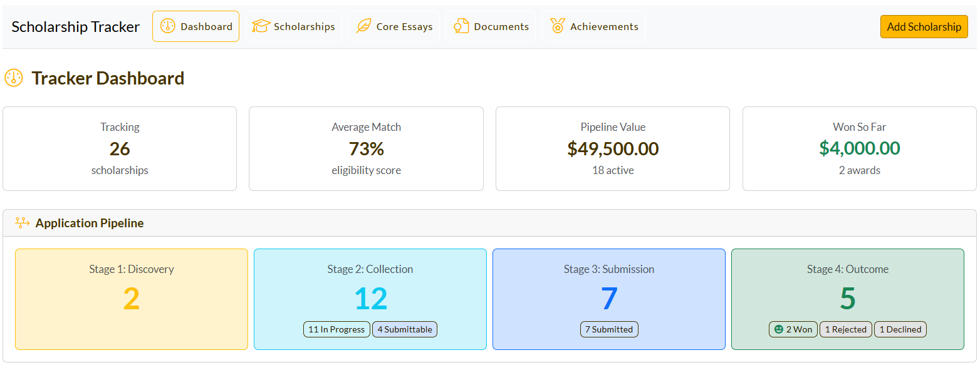Image resolution: width=980 pixels, height=365 pixels.
Task: Open the Stage 1: Discovery card
Action: (132, 299)
